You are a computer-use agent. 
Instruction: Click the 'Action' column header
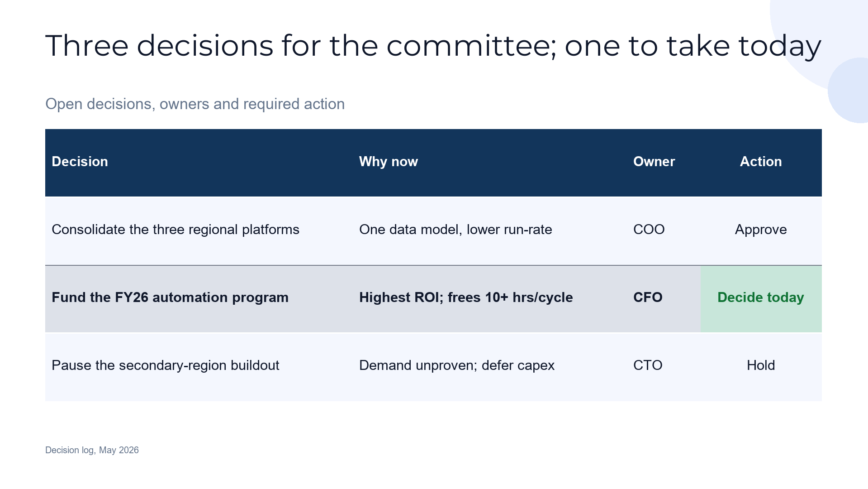(761, 163)
